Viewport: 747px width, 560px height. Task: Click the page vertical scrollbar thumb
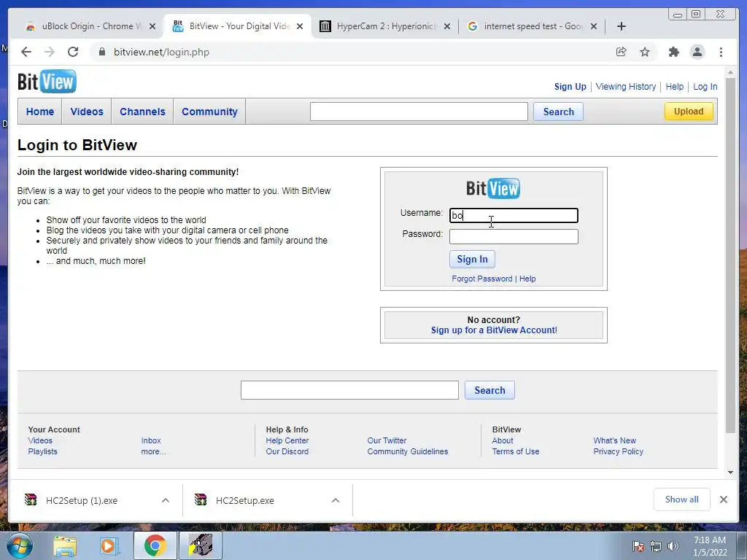[730, 254]
